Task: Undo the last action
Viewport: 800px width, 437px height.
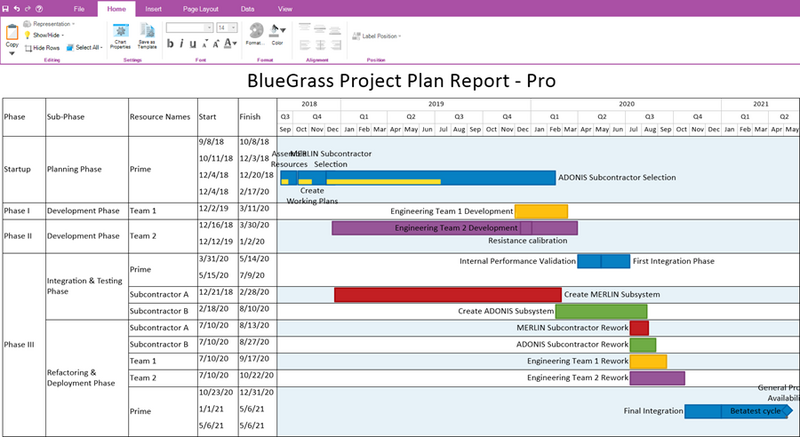Action: (x=16, y=9)
